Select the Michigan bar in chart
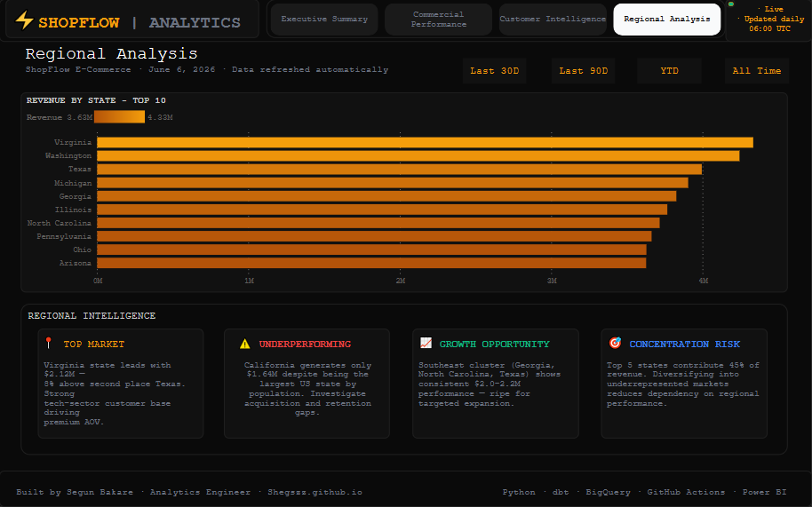The height and width of the screenshot is (507, 812). click(x=393, y=183)
